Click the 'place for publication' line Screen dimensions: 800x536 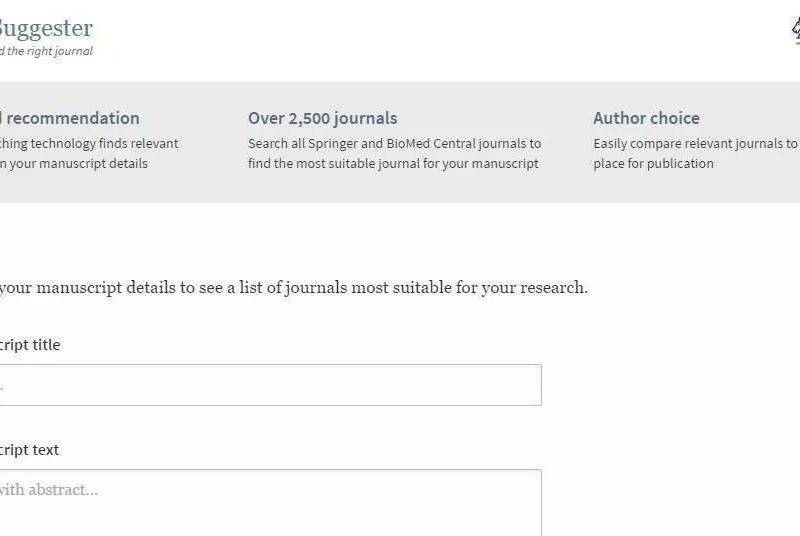pos(653,163)
